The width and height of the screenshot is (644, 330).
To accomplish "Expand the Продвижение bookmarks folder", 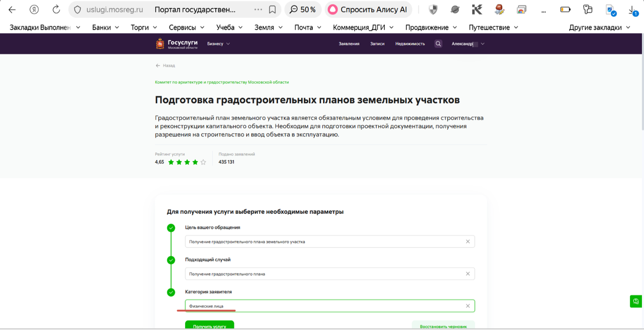I will coord(431,27).
